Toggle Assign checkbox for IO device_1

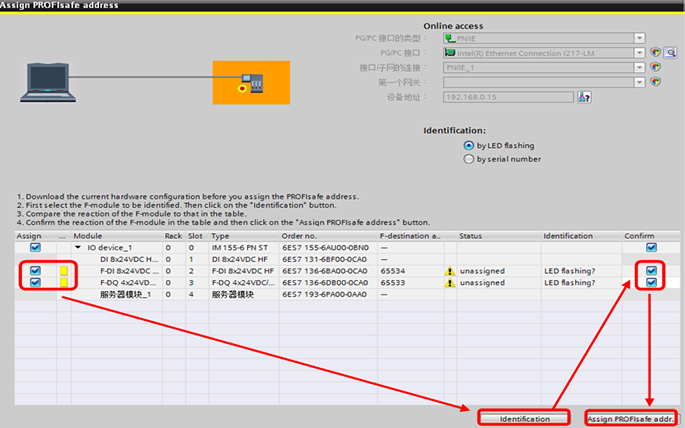pos(35,247)
